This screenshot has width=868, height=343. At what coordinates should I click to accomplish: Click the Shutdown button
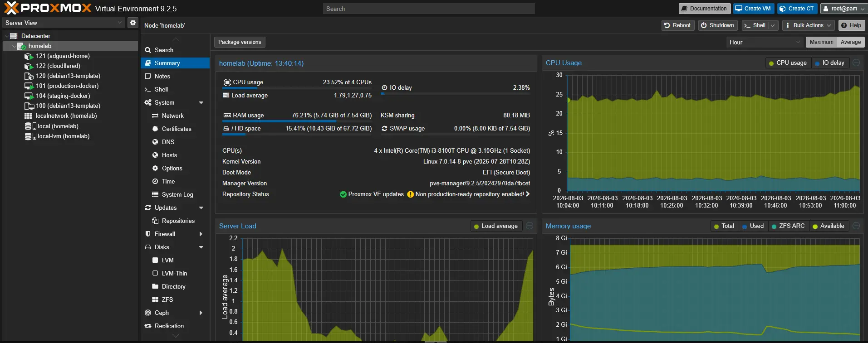coord(717,25)
